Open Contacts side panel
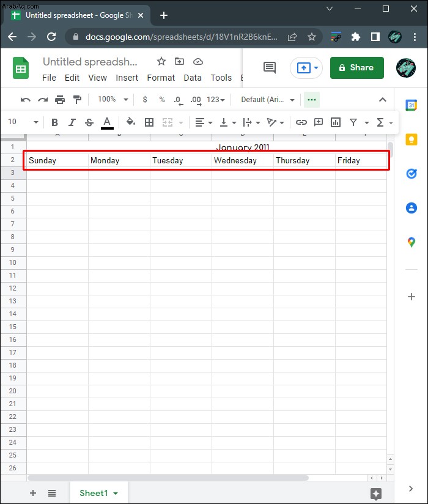 (x=411, y=208)
